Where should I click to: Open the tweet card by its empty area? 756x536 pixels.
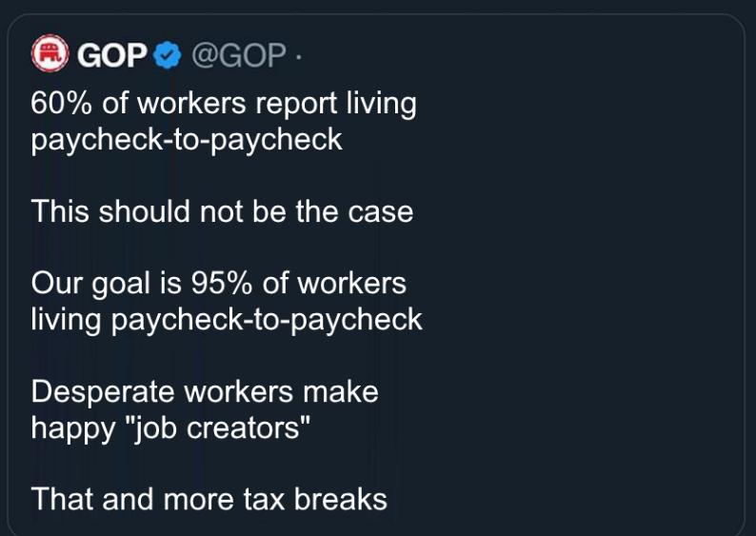pyautogui.click(x=579, y=289)
